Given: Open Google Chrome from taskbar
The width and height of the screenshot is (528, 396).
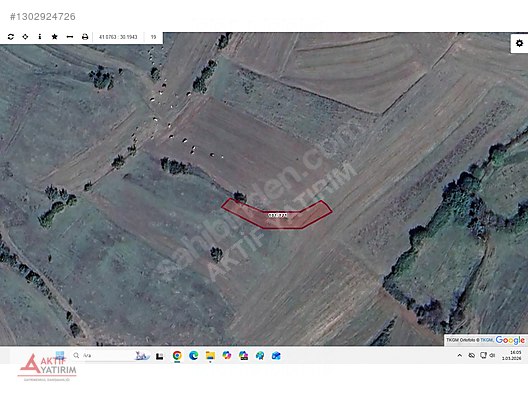Looking at the screenshot, I should (177, 356).
